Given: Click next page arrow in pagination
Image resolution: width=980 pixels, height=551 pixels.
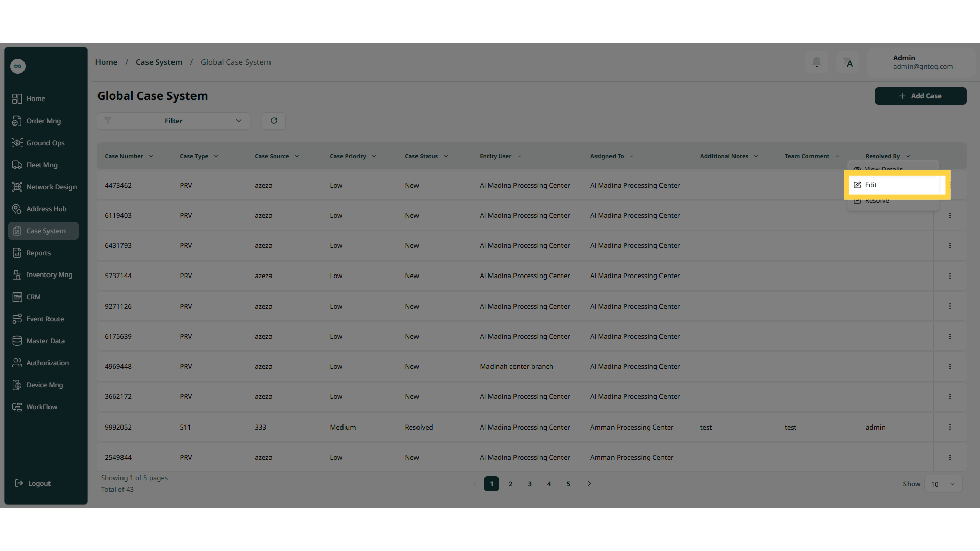Looking at the screenshot, I should coord(589,484).
